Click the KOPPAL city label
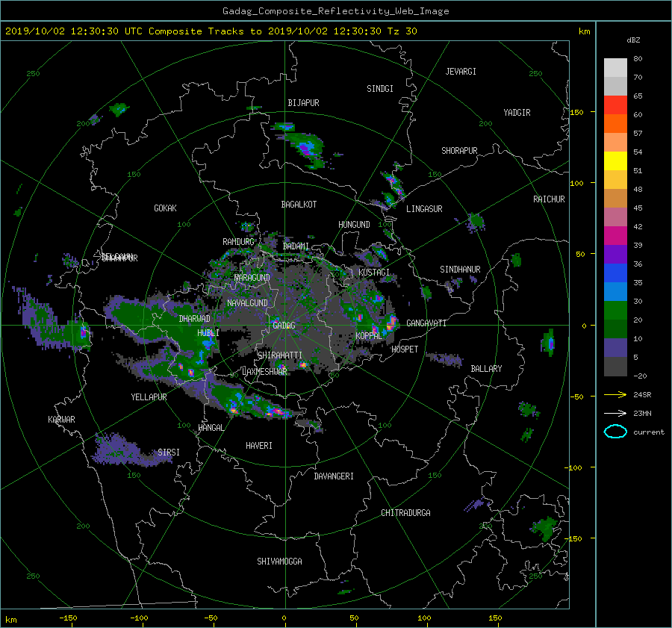 (369, 335)
